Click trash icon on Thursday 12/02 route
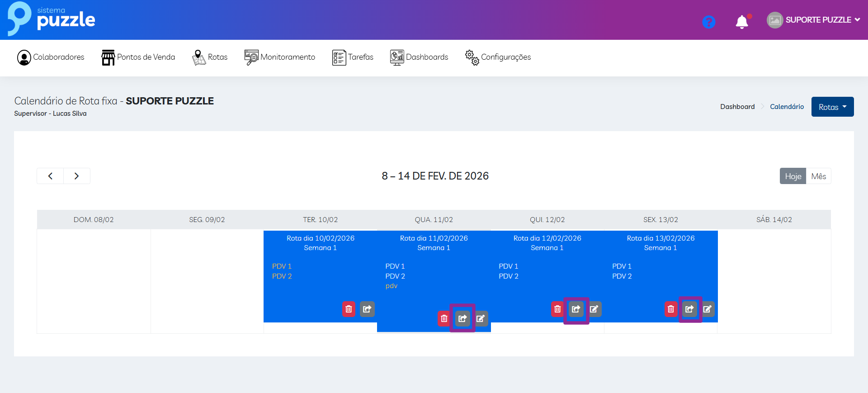 (557, 309)
